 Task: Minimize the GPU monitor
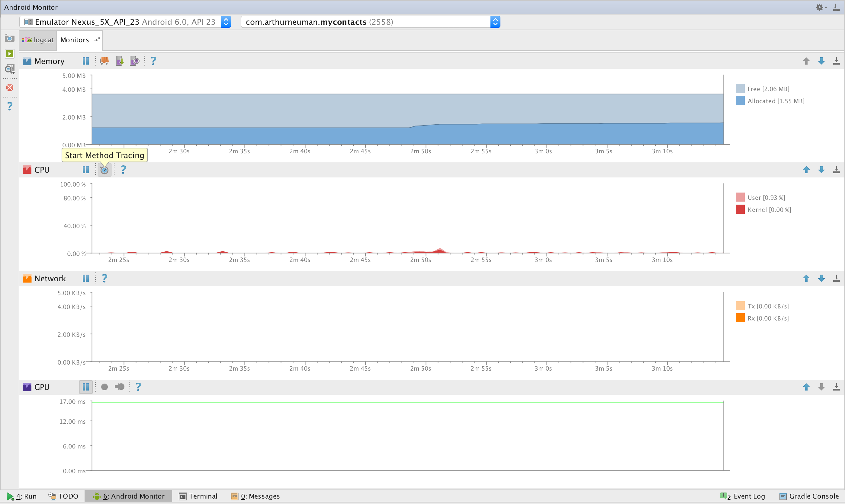click(x=837, y=387)
